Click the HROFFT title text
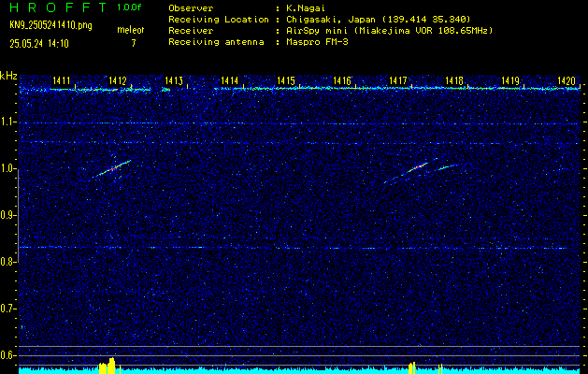Image resolution: width=588 pixels, height=374 pixels. pyautogui.click(x=58, y=7)
